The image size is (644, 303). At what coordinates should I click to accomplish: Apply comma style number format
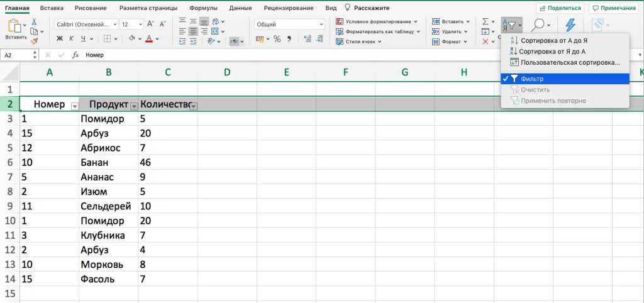289,39
